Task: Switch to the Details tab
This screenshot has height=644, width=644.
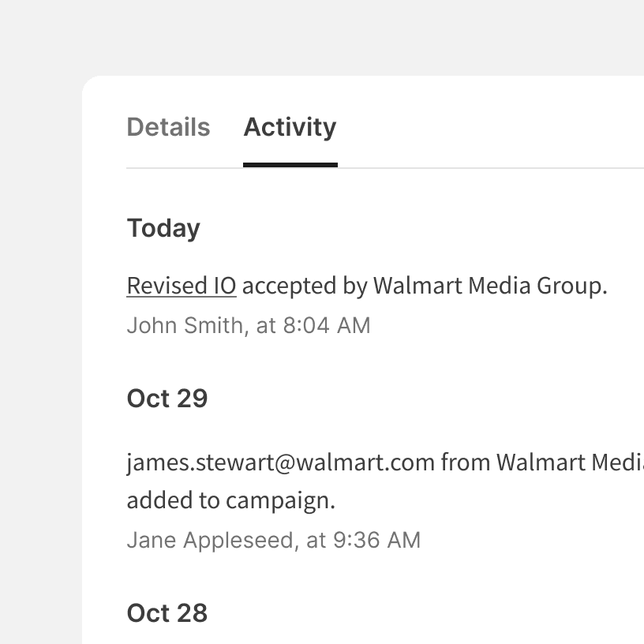Action: point(168,127)
